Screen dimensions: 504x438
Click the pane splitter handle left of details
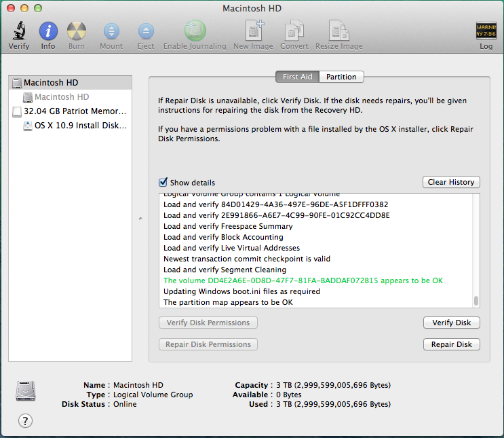(140, 219)
